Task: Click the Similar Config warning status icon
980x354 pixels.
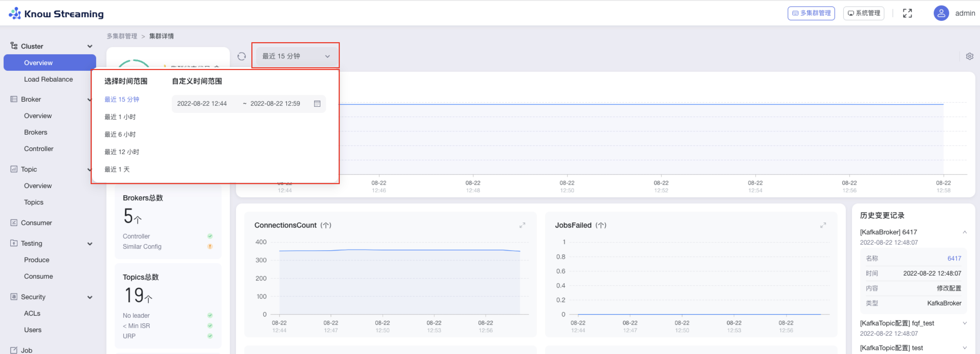Action: (x=210, y=247)
